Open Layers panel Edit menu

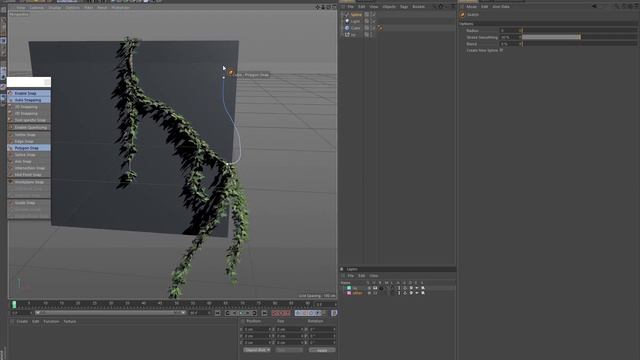click(x=362, y=276)
